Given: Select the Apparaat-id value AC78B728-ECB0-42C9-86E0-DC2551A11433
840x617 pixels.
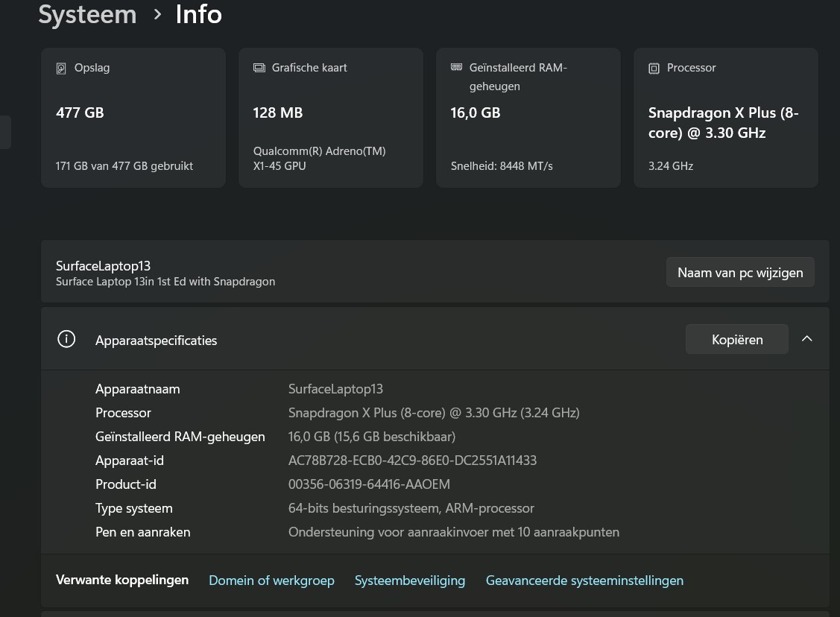Looking at the screenshot, I should tap(412, 461).
